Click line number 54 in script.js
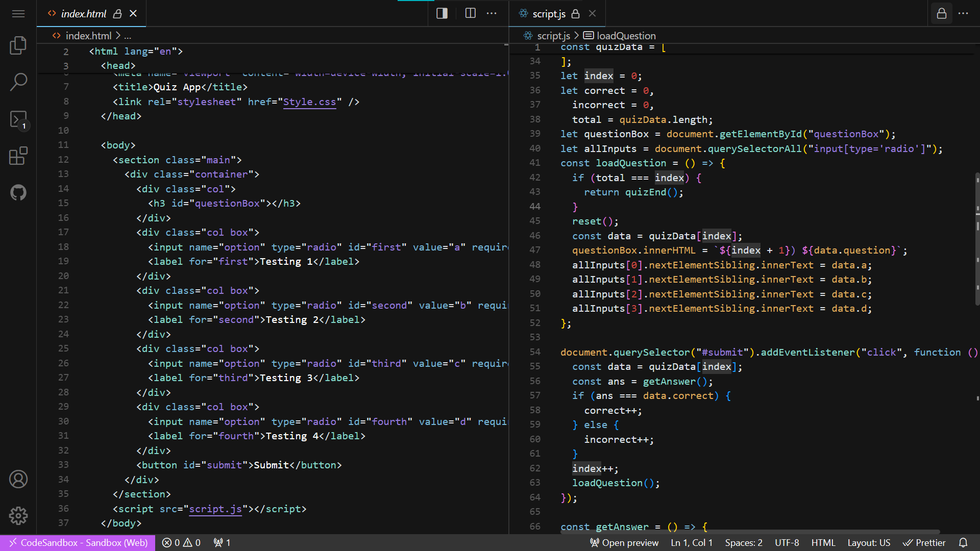 pos(535,352)
